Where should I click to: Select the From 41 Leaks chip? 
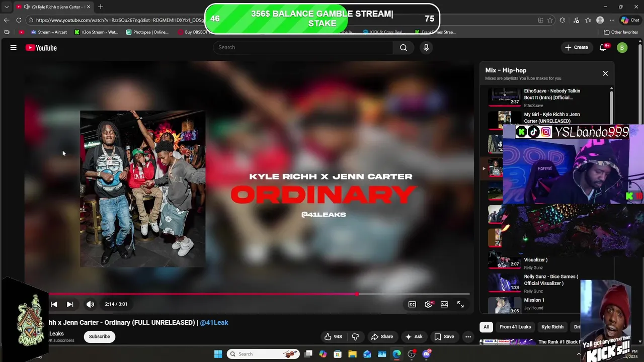[515, 327]
